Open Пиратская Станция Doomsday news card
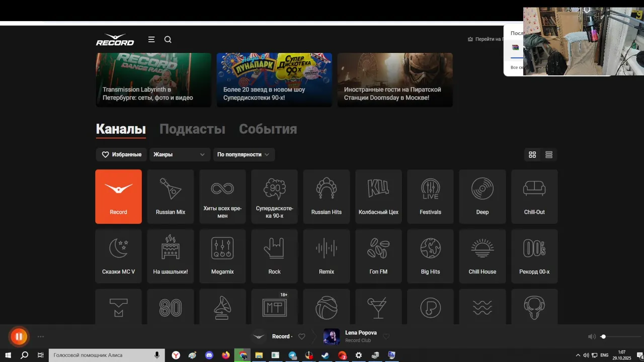The width and height of the screenshot is (644, 362). 395,80
